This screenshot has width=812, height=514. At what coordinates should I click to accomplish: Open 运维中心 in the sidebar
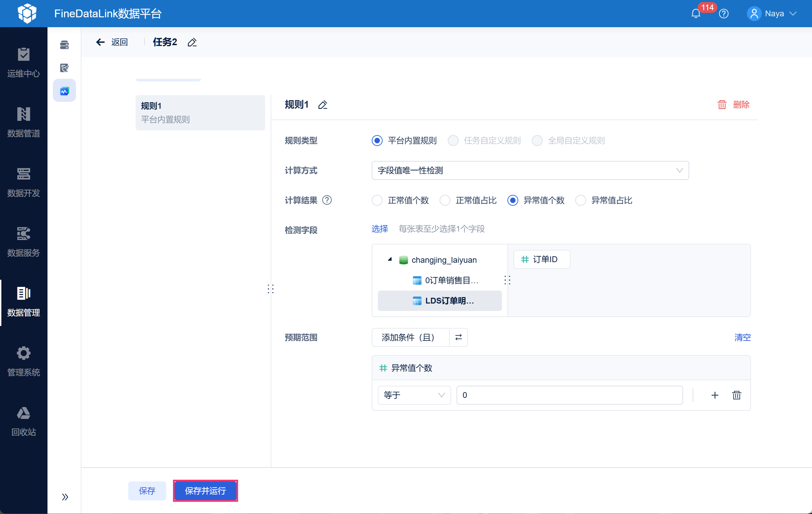coord(24,63)
